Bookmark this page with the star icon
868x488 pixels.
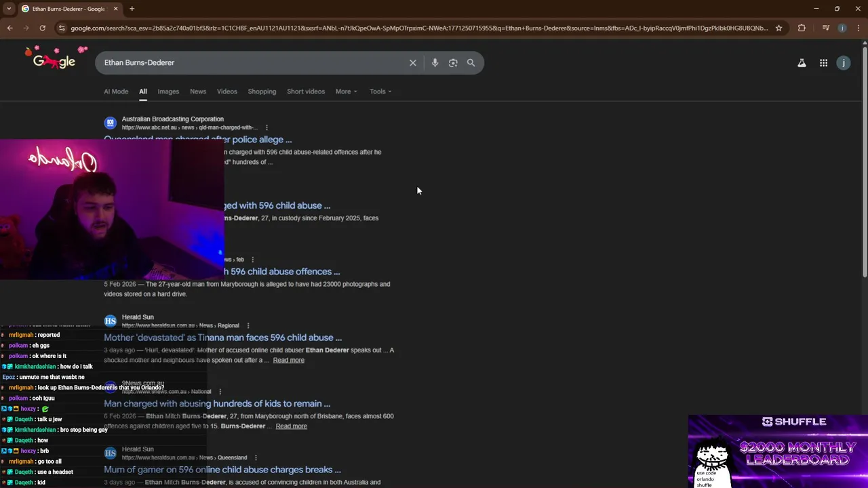pyautogui.click(x=778, y=28)
